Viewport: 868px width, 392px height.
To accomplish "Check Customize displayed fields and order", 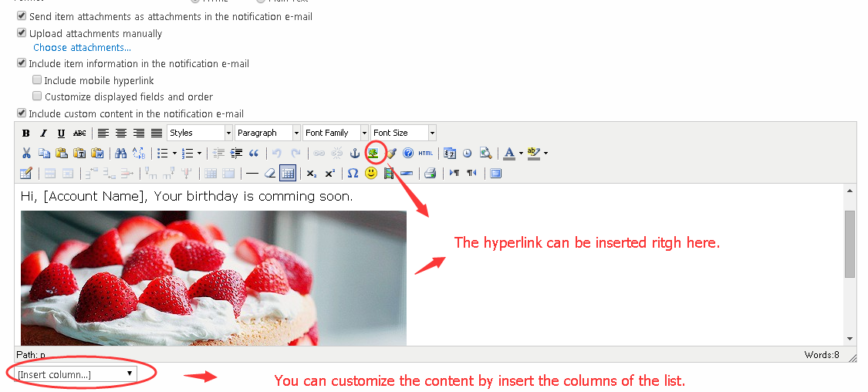I will point(36,96).
